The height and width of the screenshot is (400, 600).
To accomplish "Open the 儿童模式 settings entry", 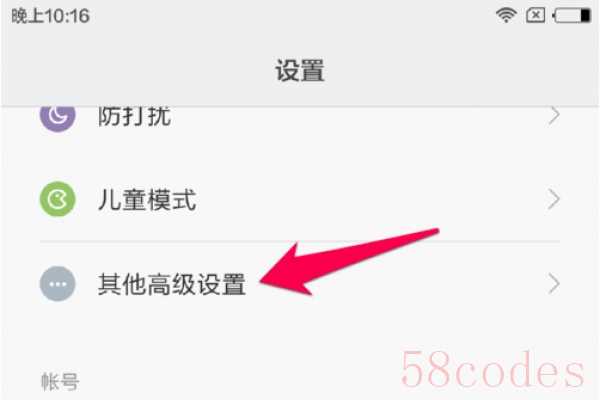I will click(x=300, y=199).
